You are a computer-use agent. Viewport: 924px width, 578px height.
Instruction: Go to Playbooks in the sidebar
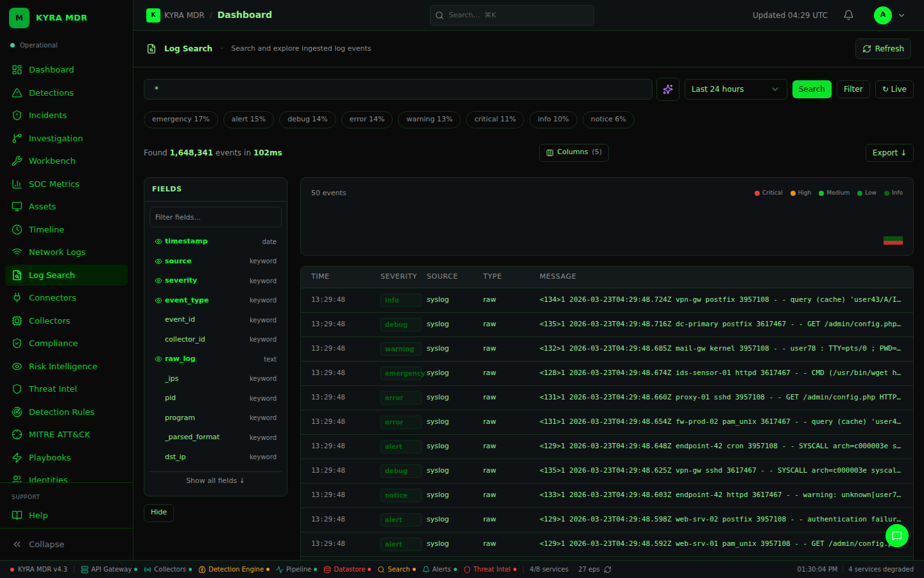(49, 457)
